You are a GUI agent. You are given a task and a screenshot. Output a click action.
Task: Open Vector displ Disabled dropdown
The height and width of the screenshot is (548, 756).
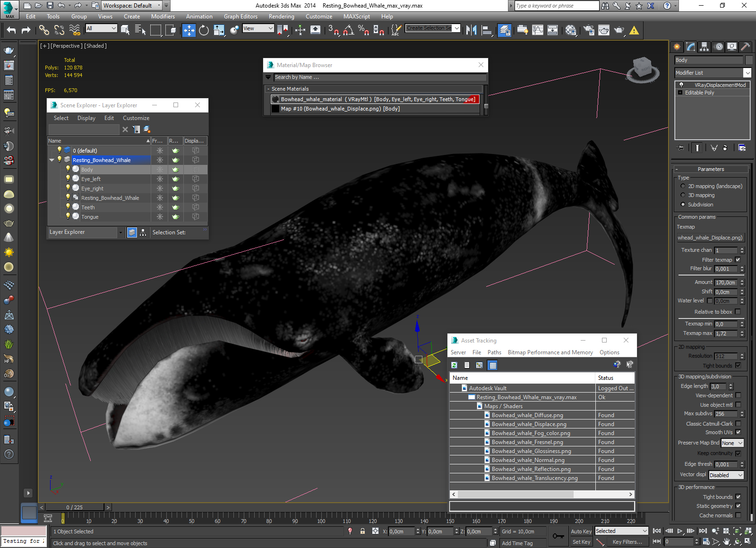point(726,475)
